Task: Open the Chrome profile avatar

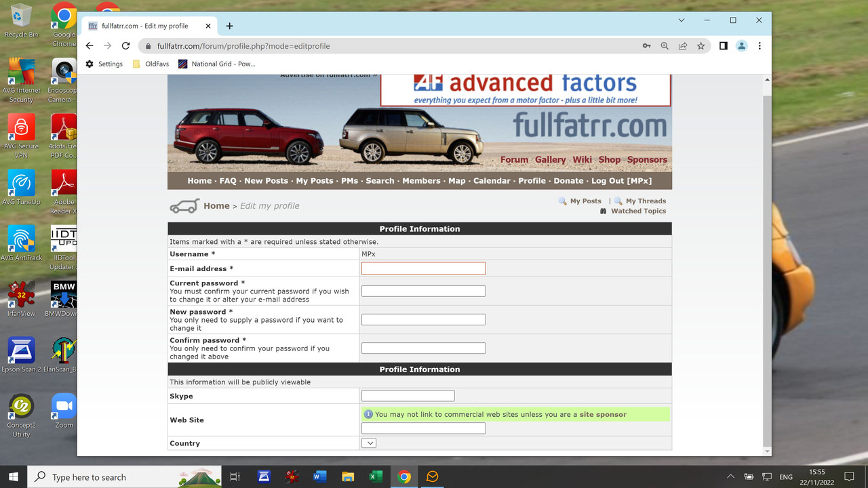Action: 742,46
